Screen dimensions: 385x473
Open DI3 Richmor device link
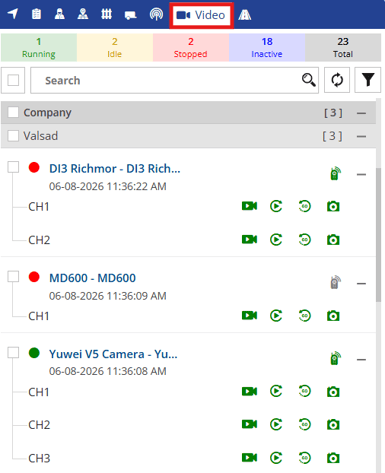tap(115, 169)
